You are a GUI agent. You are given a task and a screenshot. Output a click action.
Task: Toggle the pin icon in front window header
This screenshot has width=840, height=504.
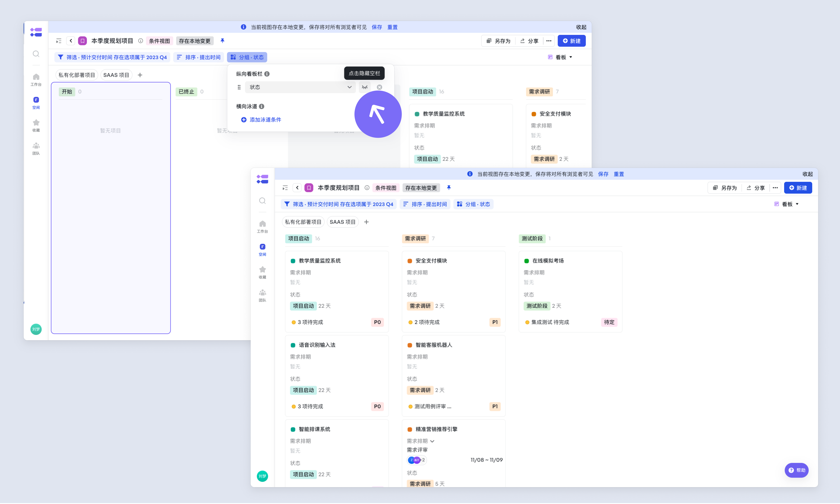[x=449, y=188]
